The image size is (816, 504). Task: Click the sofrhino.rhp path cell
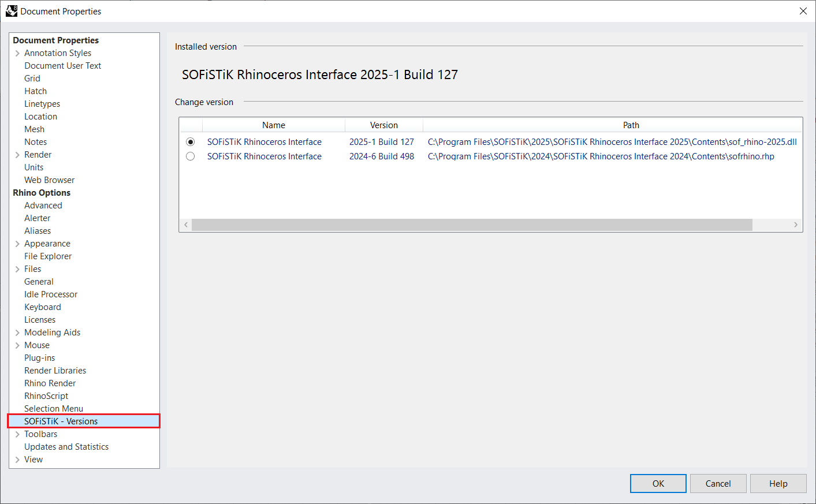601,156
